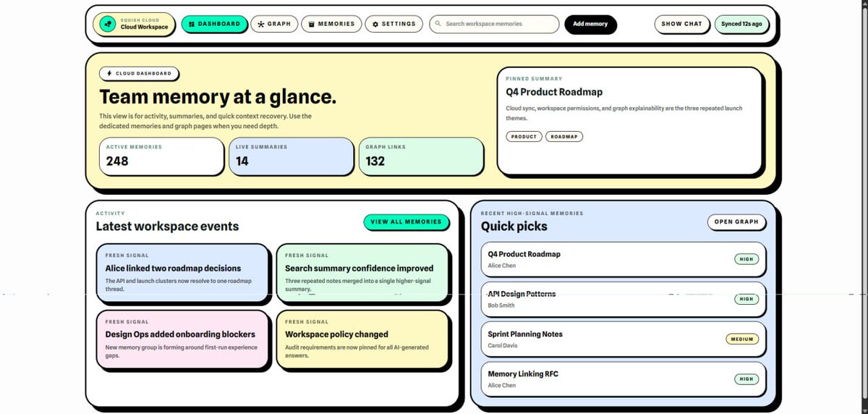Switch to the Dashboard tab
Screen dimensions: 868x414
[x=214, y=24]
